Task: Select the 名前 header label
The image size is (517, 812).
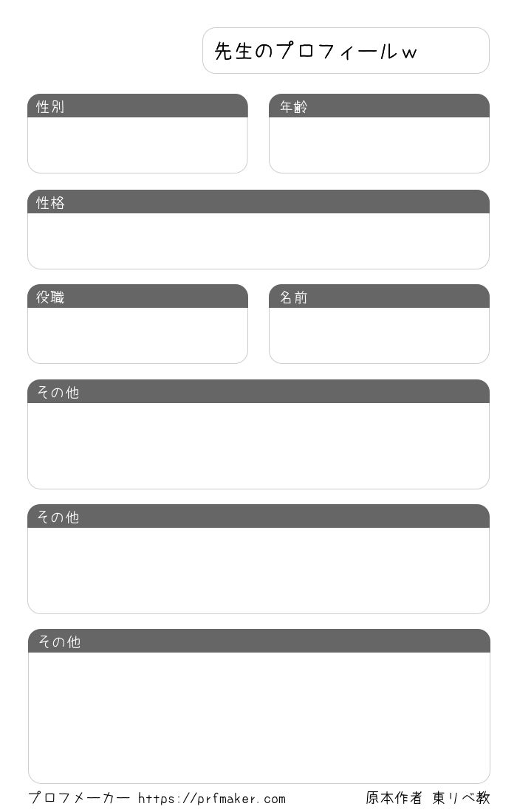Action: 294,297
